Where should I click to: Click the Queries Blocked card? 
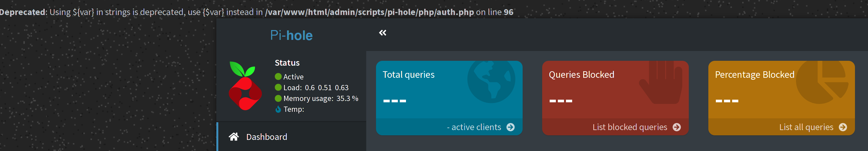(x=615, y=98)
